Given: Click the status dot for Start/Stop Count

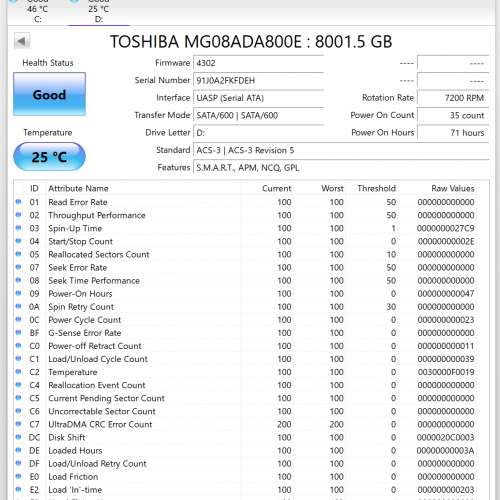Looking at the screenshot, I should [x=18, y=241].
